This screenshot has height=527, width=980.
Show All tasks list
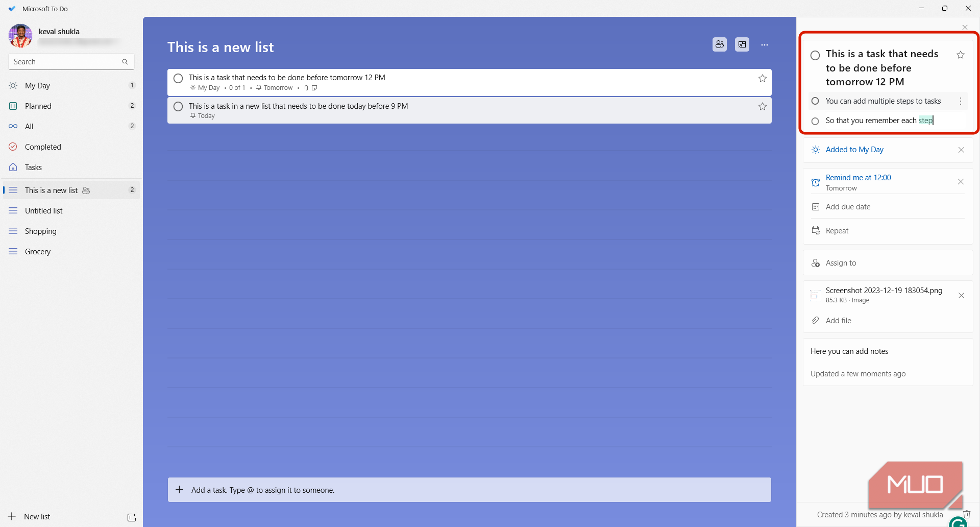pos(71,126)
